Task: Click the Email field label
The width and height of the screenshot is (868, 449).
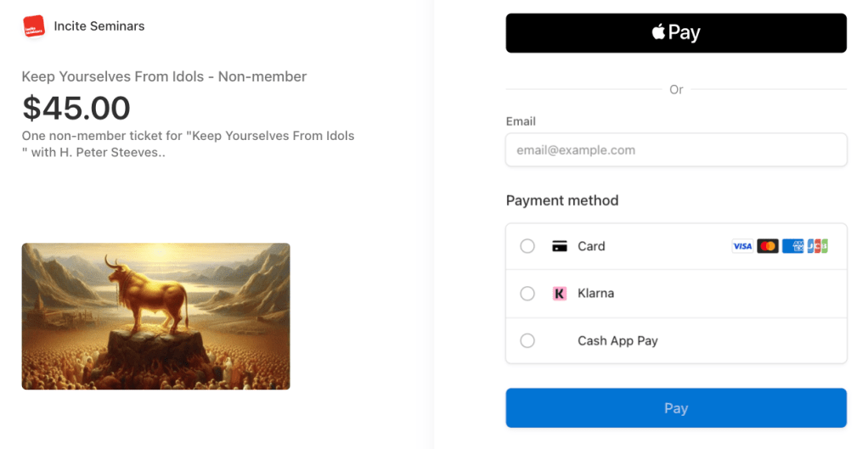Action: 521,121
